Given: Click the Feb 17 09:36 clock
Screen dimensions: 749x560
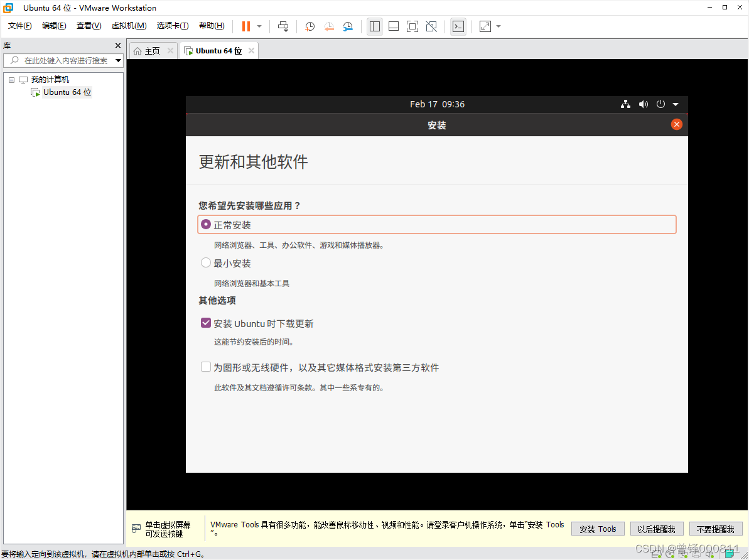Looking at the screenshot, I should [x=437, y=104].
